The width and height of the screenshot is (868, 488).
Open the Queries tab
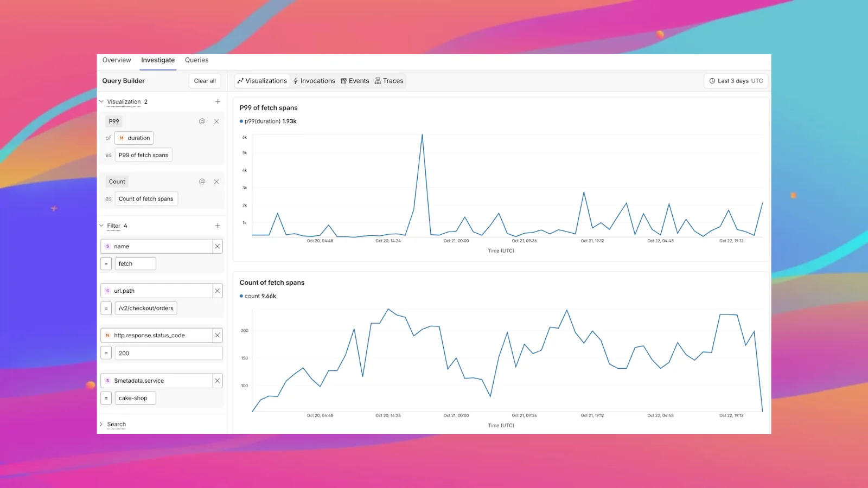(196, 60)
